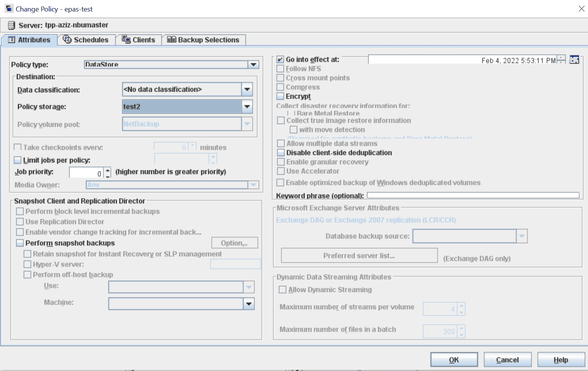Enable the Encrypt checkbox
Viewport: 588px width, 371px height.
point(280,96)
